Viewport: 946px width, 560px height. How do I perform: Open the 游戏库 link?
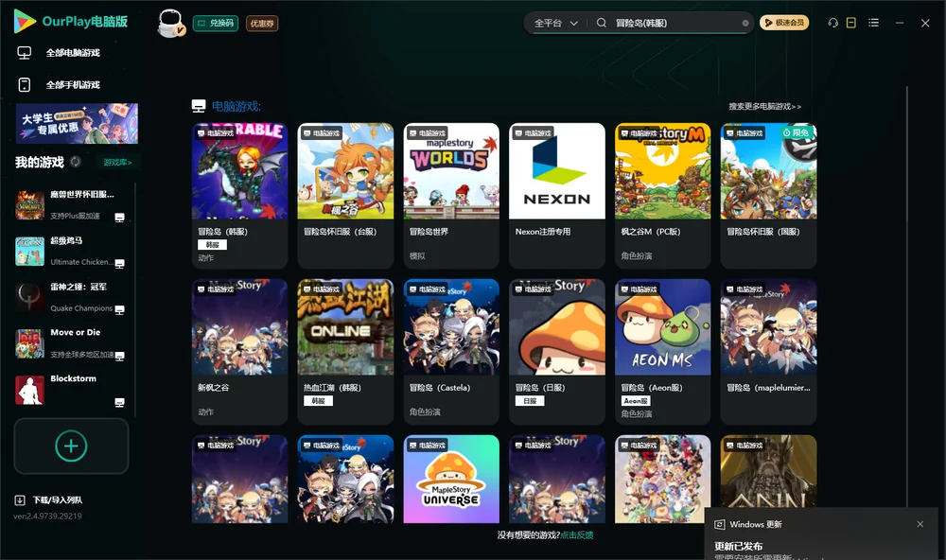click(117, 163)
